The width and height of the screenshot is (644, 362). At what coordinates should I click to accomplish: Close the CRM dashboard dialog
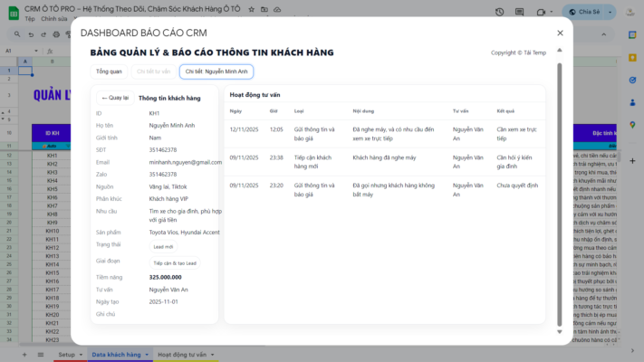560,33
